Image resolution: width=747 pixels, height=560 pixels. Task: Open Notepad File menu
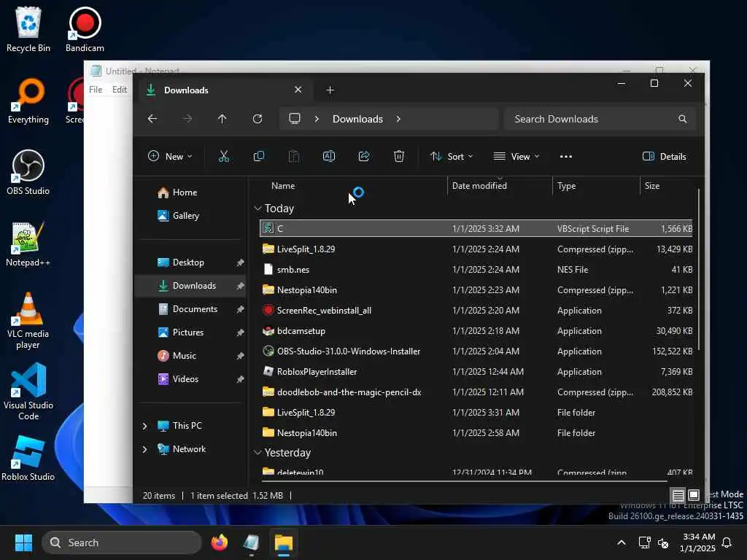pyautogui.click(x=96, y=90)
